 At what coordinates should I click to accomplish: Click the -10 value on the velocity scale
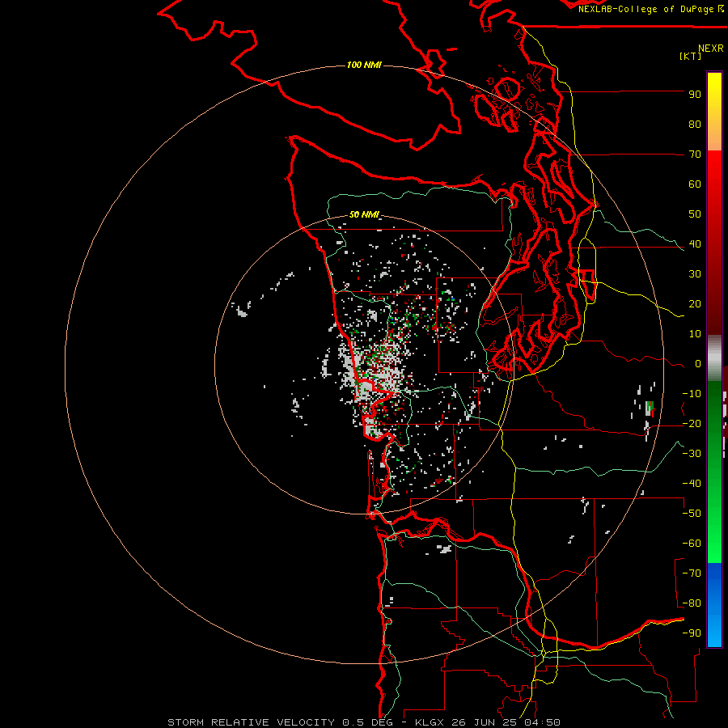coord(692,394)
